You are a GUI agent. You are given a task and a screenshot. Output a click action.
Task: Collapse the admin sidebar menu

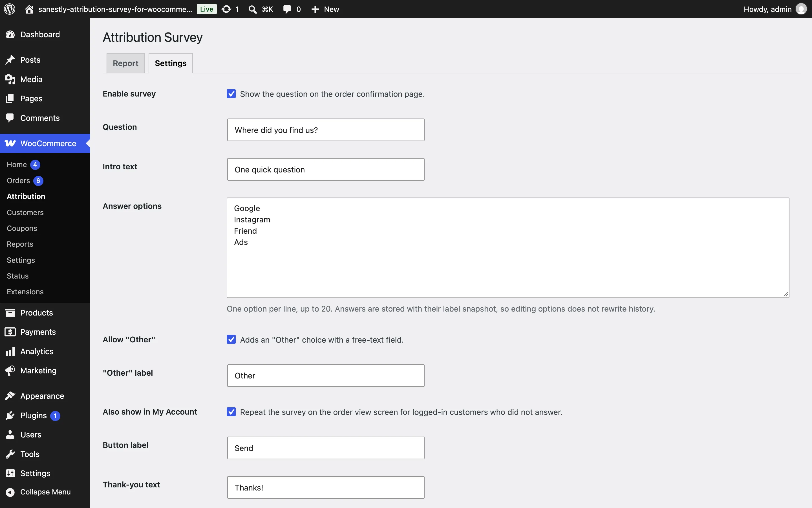(x=45, y=492)
